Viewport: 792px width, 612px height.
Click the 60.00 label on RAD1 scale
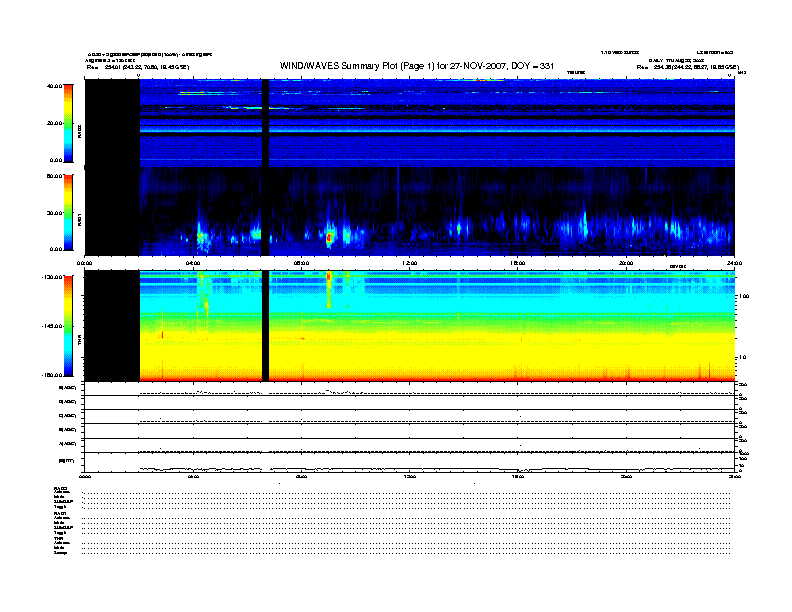coord(54,176)
